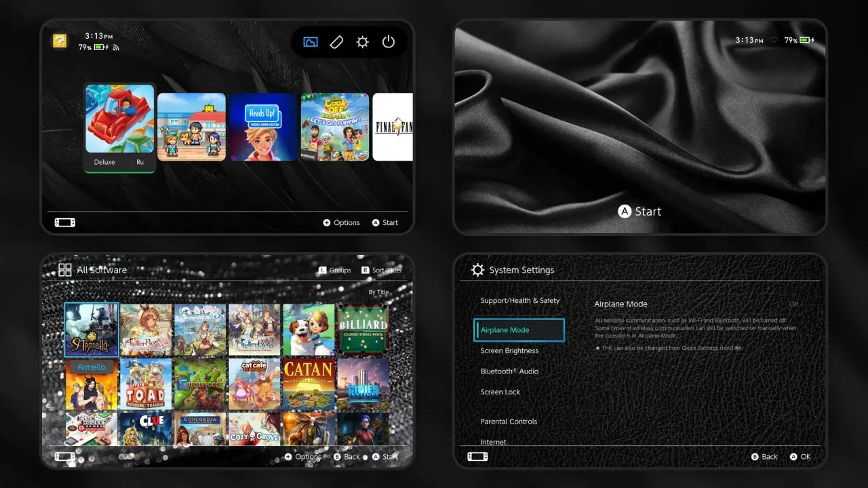The width and height of the screenshot is (868, 488).
Task: Click the controller icon on home screen footer
Action: pos(65,222)
